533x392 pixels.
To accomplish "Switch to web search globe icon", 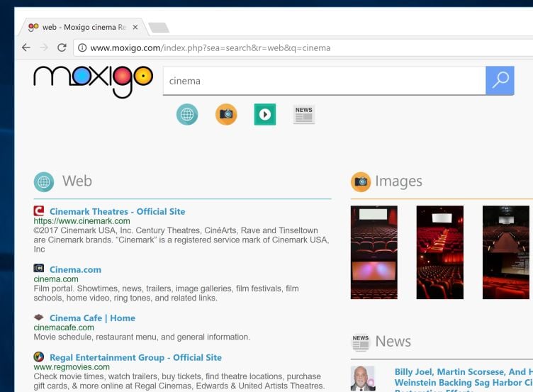I will pyautogui.click(x=187, y=114).
